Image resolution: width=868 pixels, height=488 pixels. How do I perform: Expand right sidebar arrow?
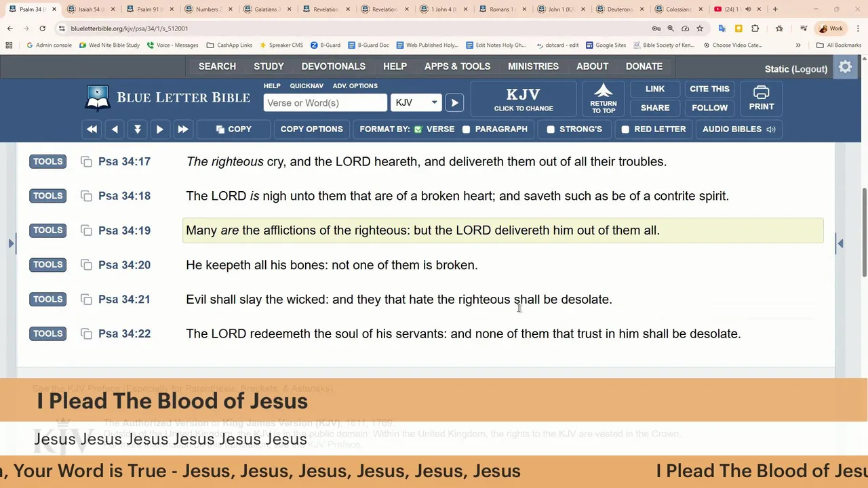click(840, 243)
